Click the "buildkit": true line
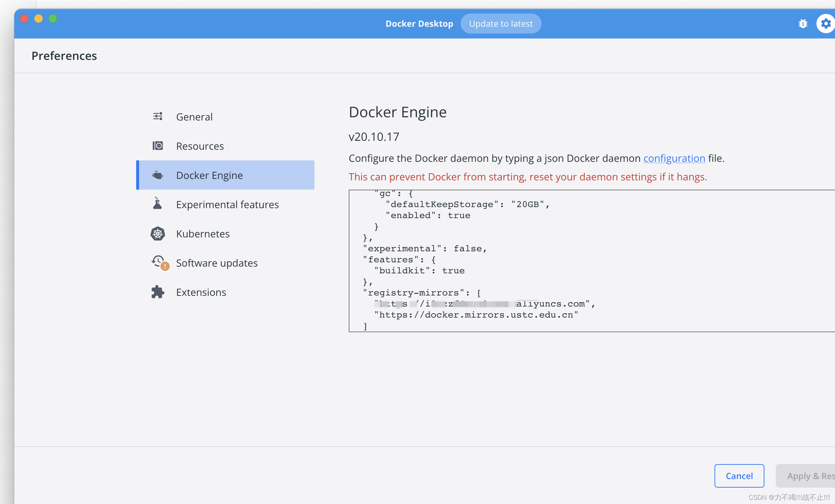Viewport: 835px width, 504px height. (x=419, y=271)
